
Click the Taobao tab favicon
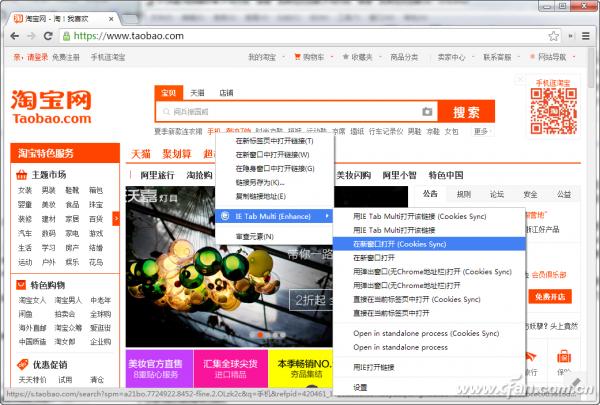18,18
